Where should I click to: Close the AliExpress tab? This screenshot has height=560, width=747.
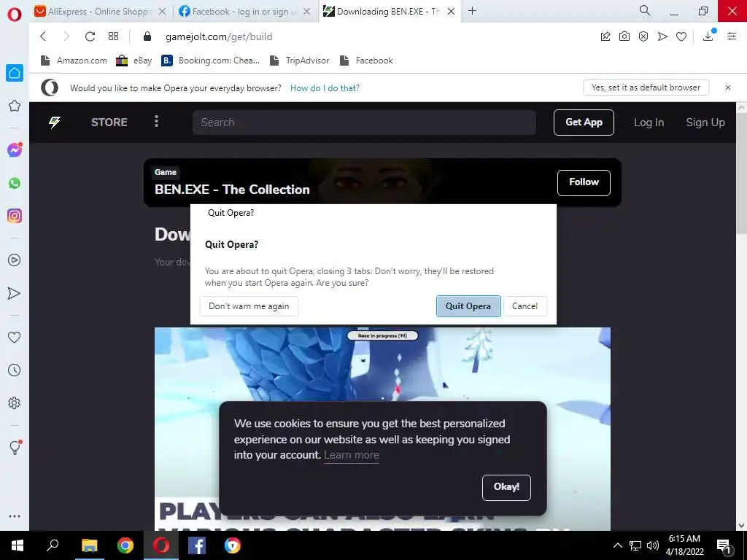pyautogui.click(x=163, y=12)
